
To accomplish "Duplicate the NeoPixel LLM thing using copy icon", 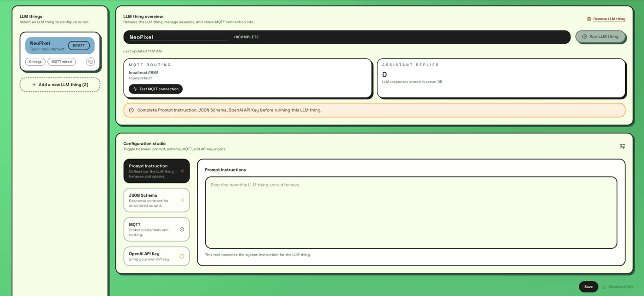I will coord(91,62).
